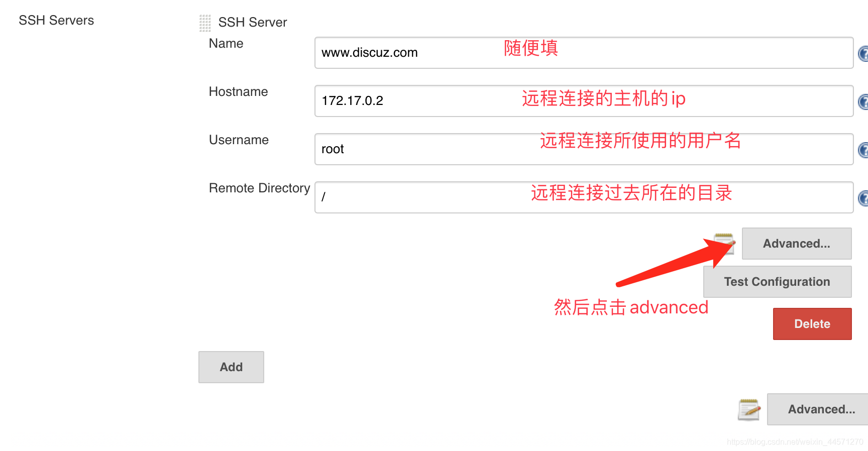Click the Hostname field containing 172.17.0.2
The width and height of the screenshot is (868, 451).
584,101
